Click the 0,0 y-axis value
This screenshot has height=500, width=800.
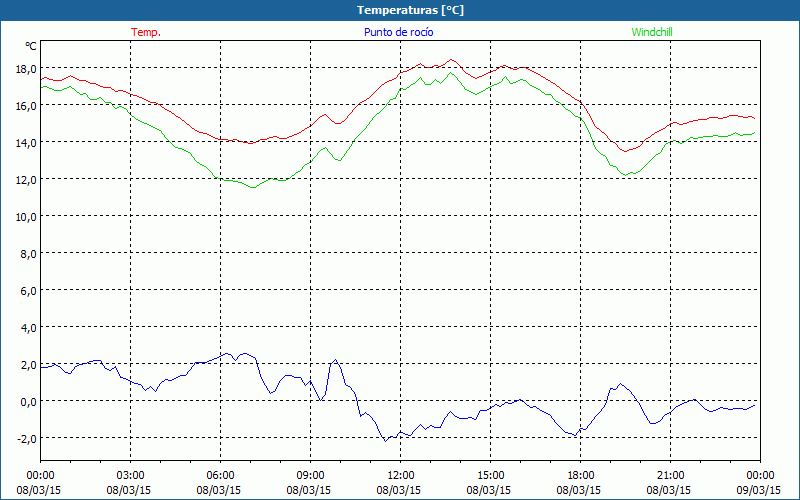(28, 402)
